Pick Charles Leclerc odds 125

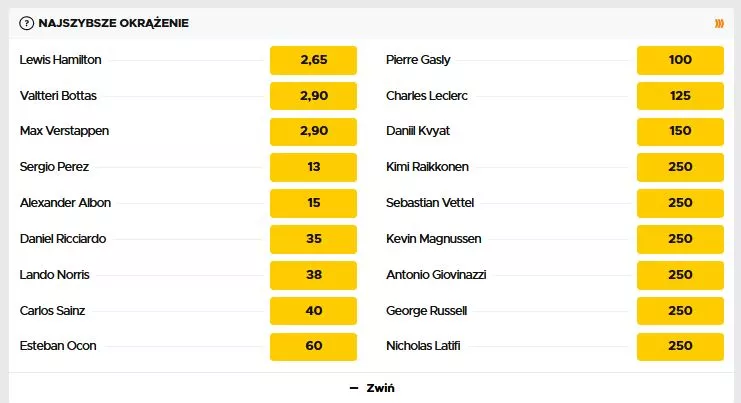[x=680, y=96]
